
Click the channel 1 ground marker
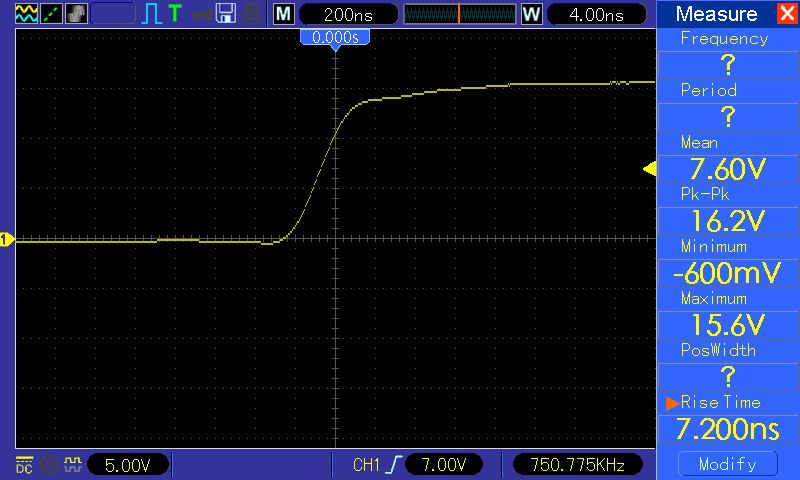(7, 239)
